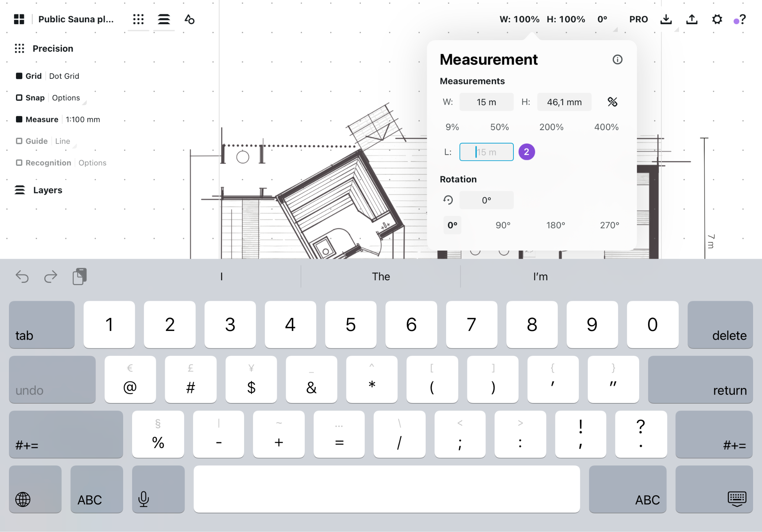Expand the Layers section
The image size is (762, 532).
pyautogui.click(x=48, y=190)
